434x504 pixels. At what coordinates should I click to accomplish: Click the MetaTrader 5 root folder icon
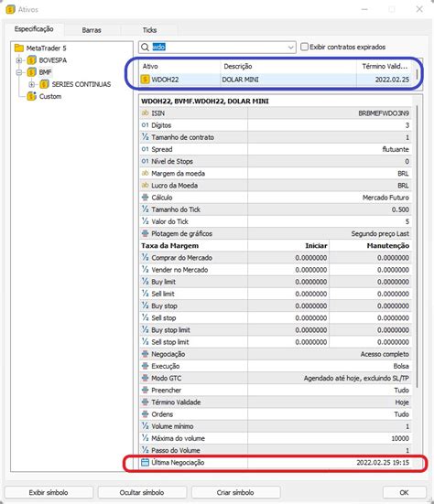19,48
